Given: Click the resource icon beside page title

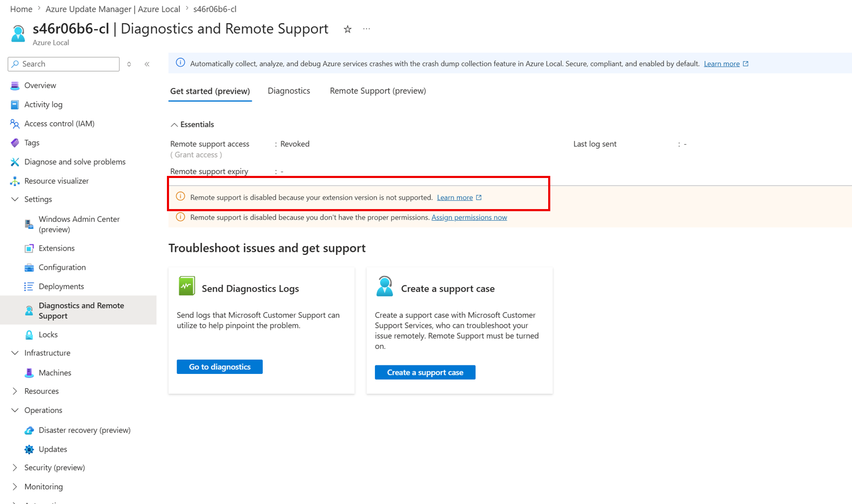Looking at the screenshot, I should click(18, 33).
